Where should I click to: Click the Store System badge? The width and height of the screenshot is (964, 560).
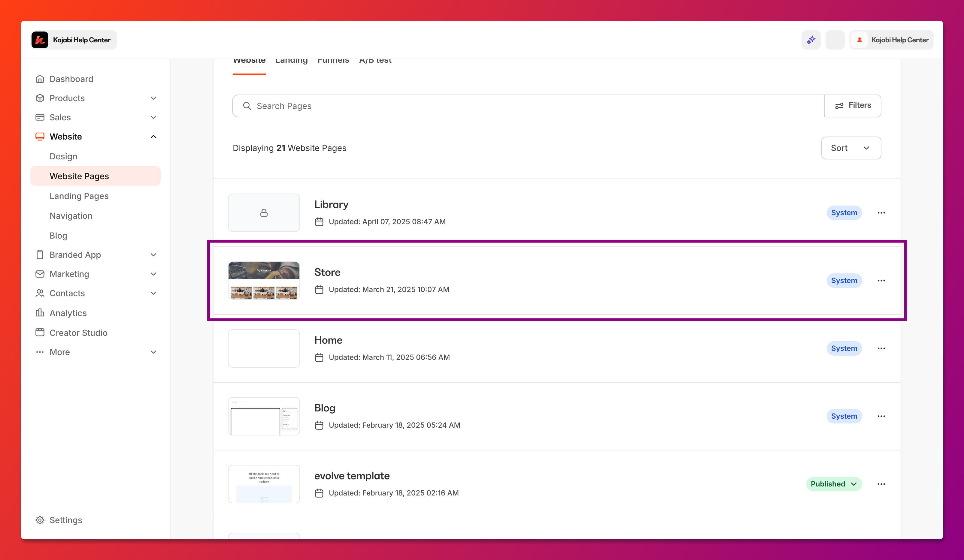[x=844, y=280]
